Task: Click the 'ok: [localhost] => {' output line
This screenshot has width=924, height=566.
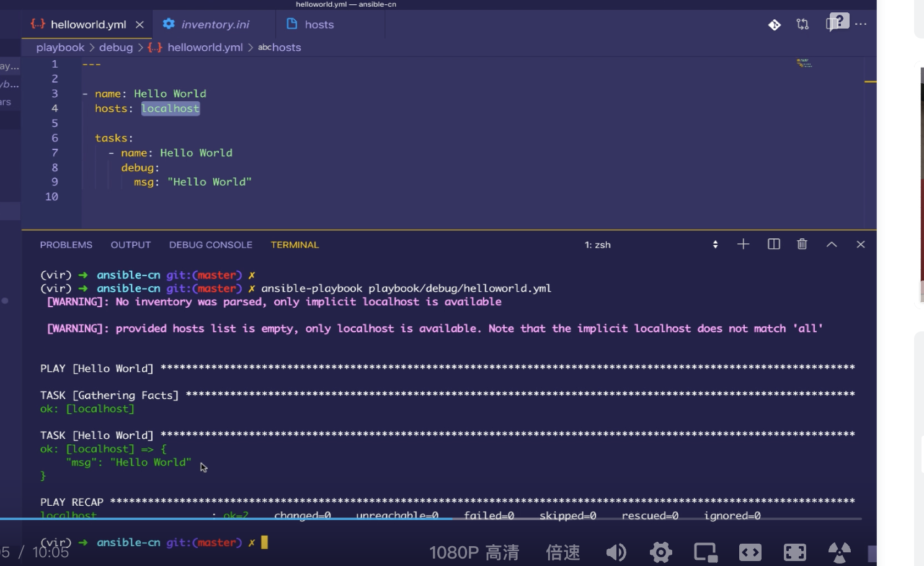Action: [x=103, y=449]
